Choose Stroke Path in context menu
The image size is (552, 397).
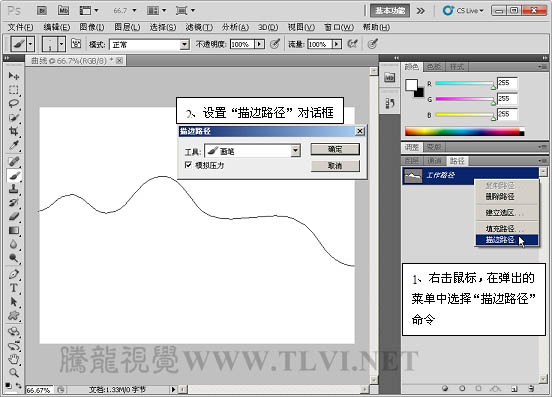(507, 240)
